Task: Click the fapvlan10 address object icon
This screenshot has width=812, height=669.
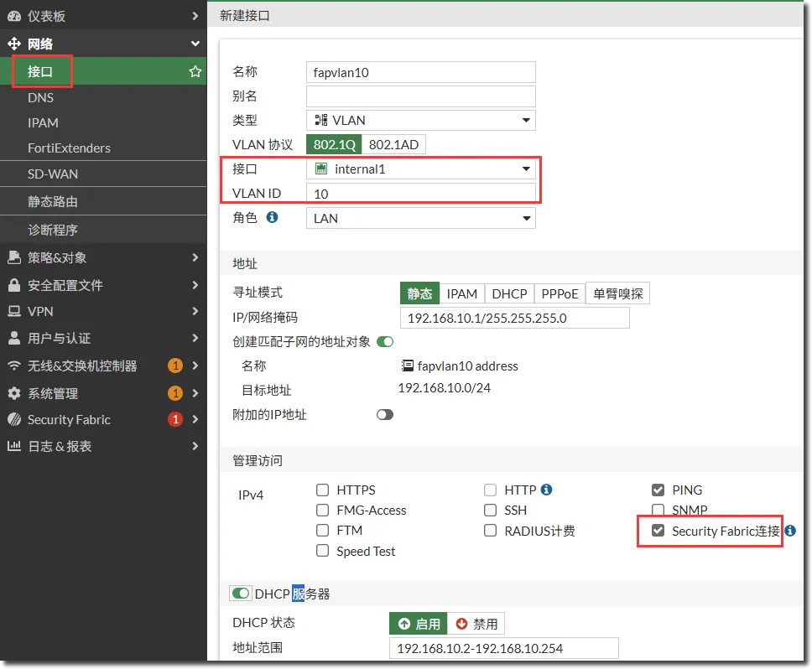Action: (407, 366)
